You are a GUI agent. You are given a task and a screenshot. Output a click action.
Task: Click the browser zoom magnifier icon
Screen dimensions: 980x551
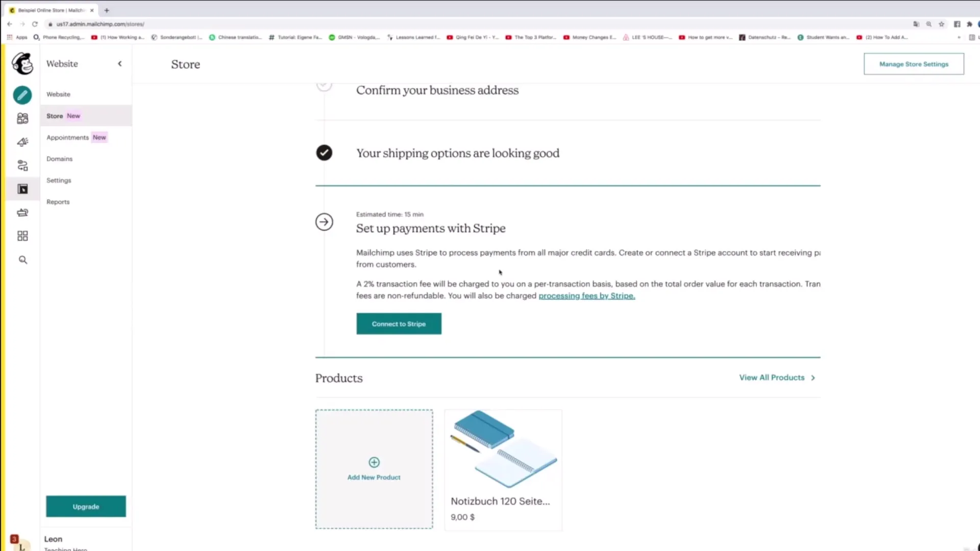tap(929, 24)
